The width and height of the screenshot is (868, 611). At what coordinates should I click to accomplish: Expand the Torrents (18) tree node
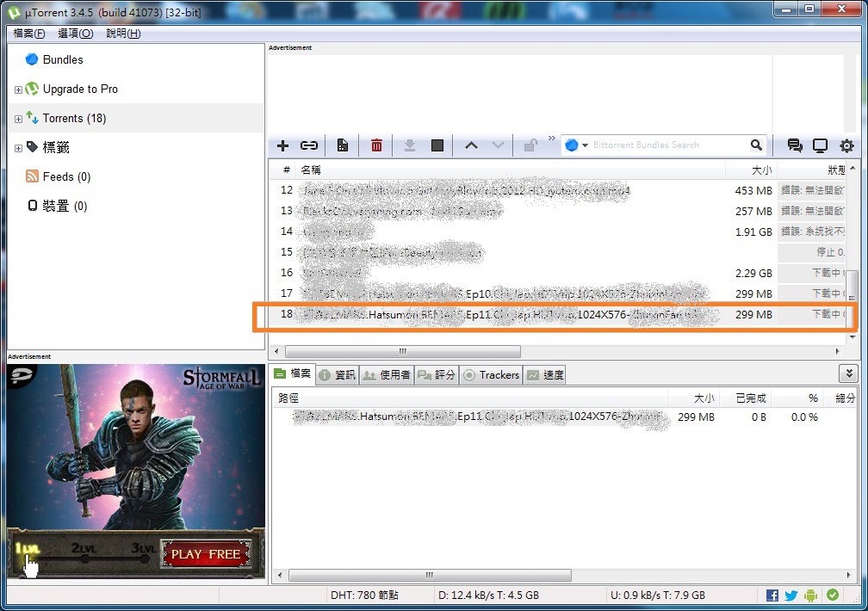pyautogui.click(x=18, y=119)
